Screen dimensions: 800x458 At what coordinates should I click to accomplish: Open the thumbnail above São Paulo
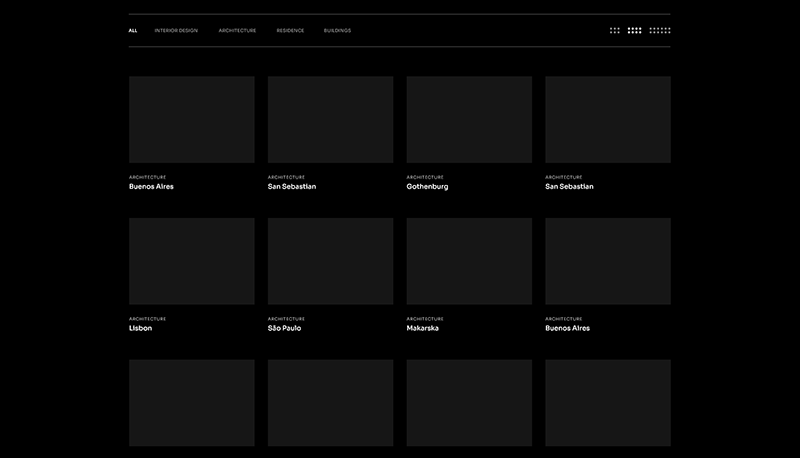click(x=330, y=261)
